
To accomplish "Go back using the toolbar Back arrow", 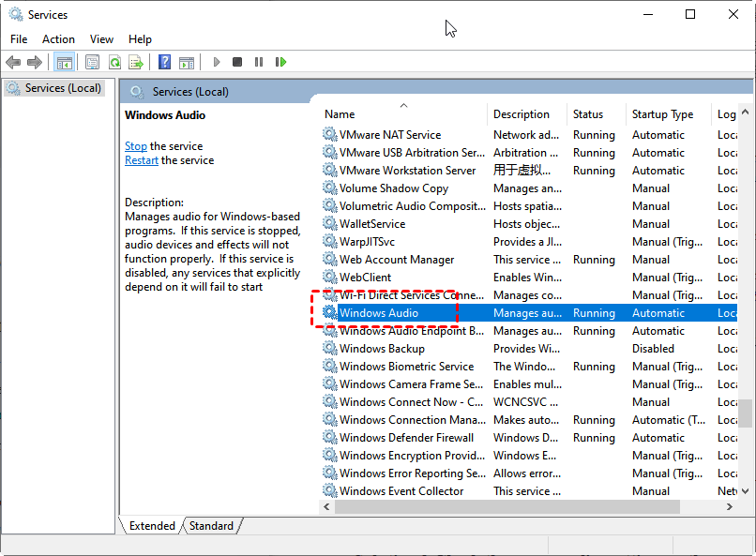I will click(x=13, y=62).
